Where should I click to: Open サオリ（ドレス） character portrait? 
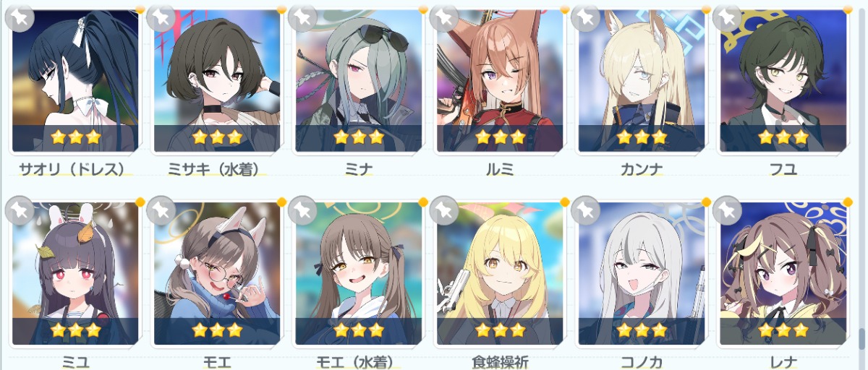pyautogui.click(x=75, y=79)
